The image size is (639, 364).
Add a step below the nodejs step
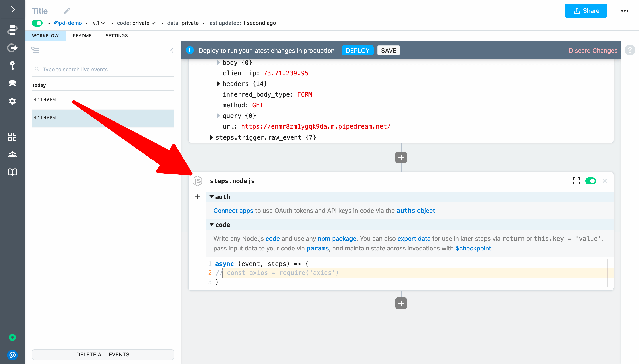(x=401, y=303)
